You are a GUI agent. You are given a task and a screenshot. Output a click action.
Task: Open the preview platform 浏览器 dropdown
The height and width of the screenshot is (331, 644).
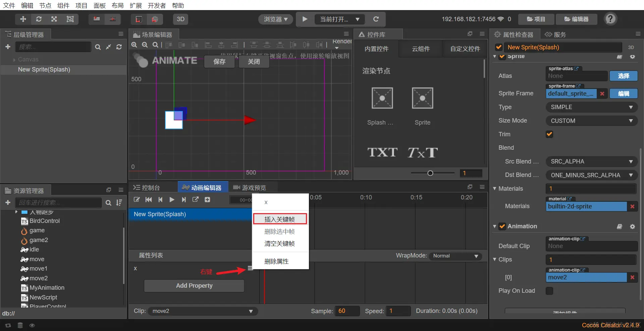[275, 19]
